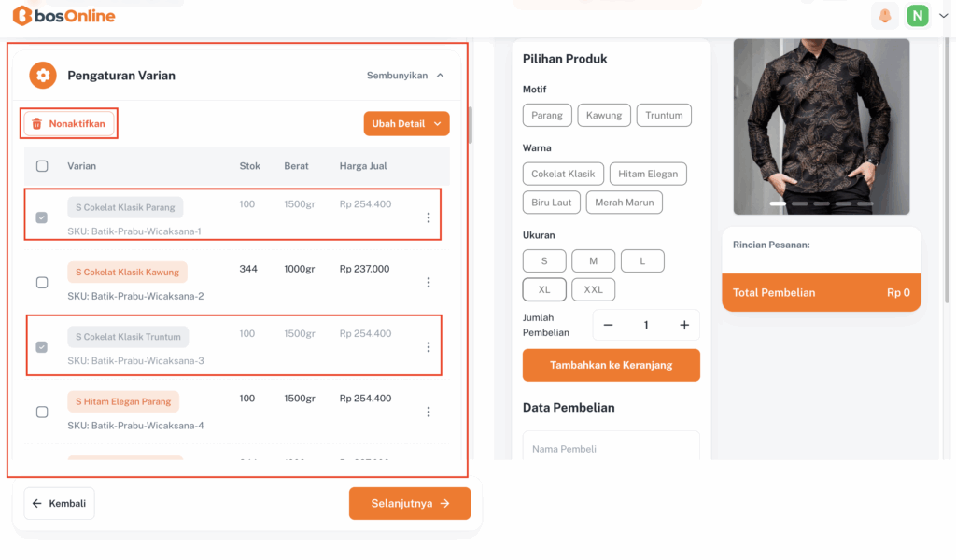Image resolution: width=956 pixels, height=560 pixels.
Task: Click the notification avatar icon in header
Action: [884, 16]
